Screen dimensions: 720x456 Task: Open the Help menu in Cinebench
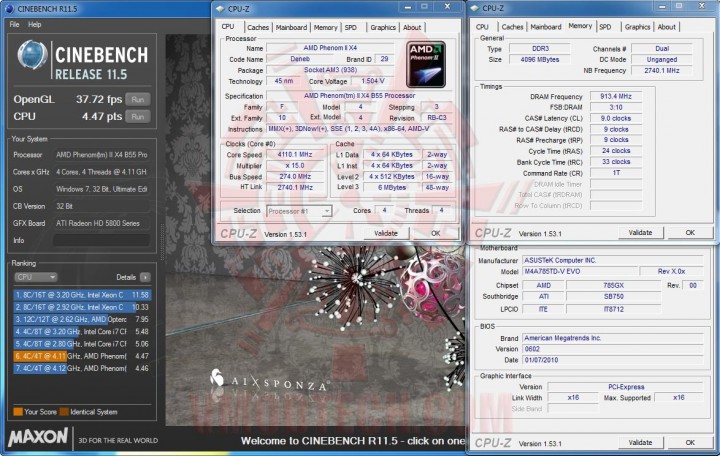coord(34,24)
